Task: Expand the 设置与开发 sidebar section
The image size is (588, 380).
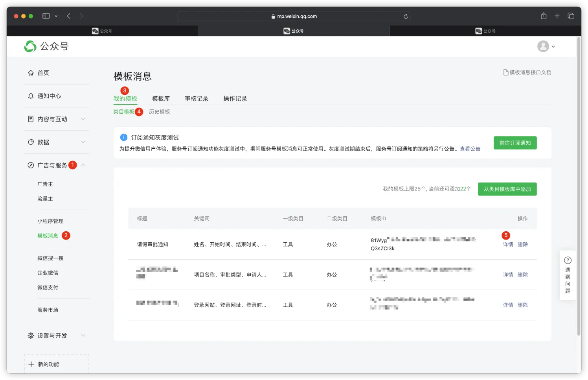Action: pos(83,336)
